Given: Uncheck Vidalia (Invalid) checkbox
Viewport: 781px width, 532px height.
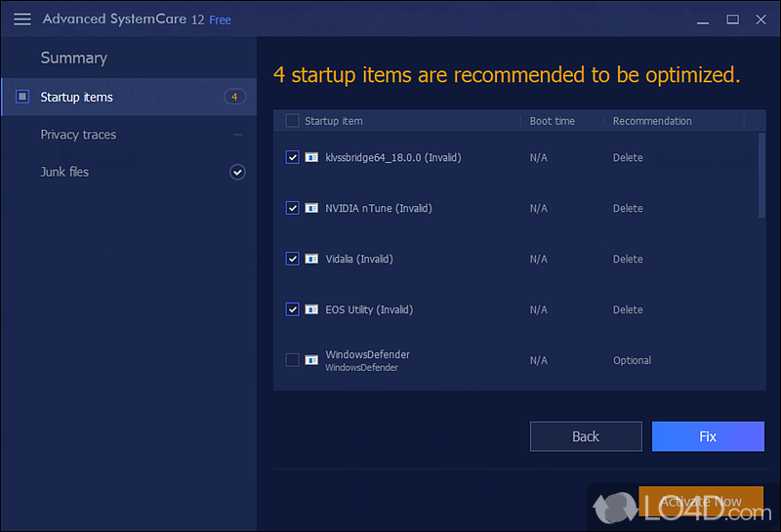Looking at the screenshot, I should pyautogui.click(x=292, y=259).
